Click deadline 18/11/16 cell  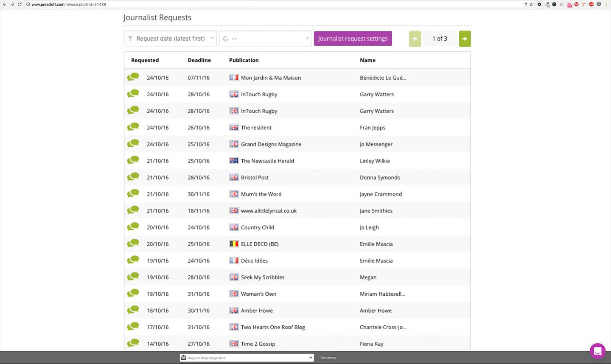(199, 211)
